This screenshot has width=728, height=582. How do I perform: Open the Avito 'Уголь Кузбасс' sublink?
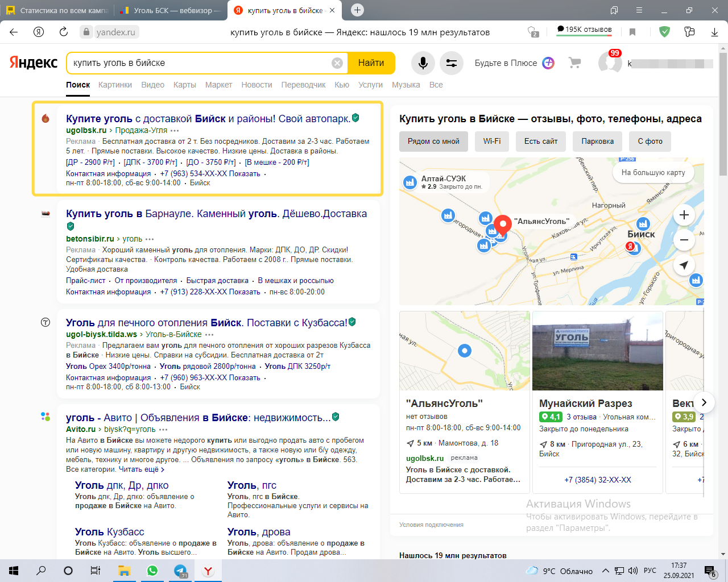(x=110, y=532)
